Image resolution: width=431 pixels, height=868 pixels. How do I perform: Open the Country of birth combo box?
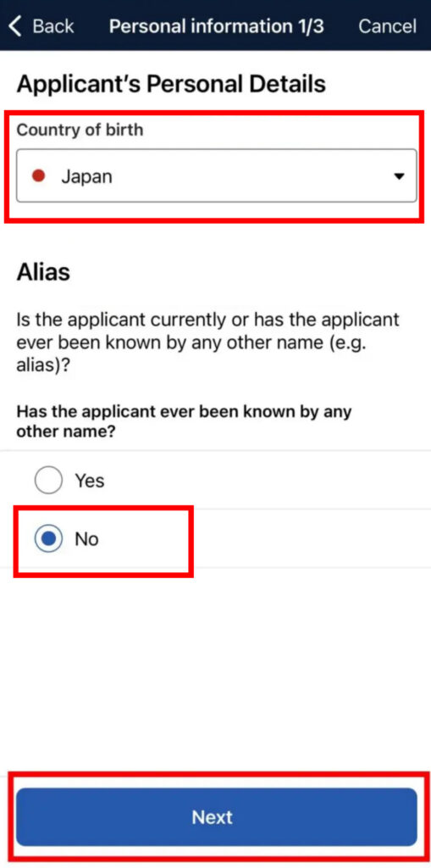(216, 175)
